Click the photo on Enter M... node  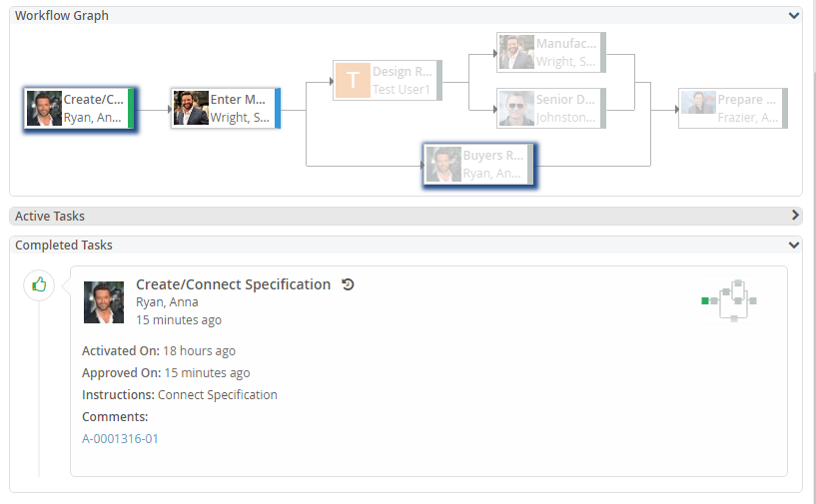click(x=191, y=108)
